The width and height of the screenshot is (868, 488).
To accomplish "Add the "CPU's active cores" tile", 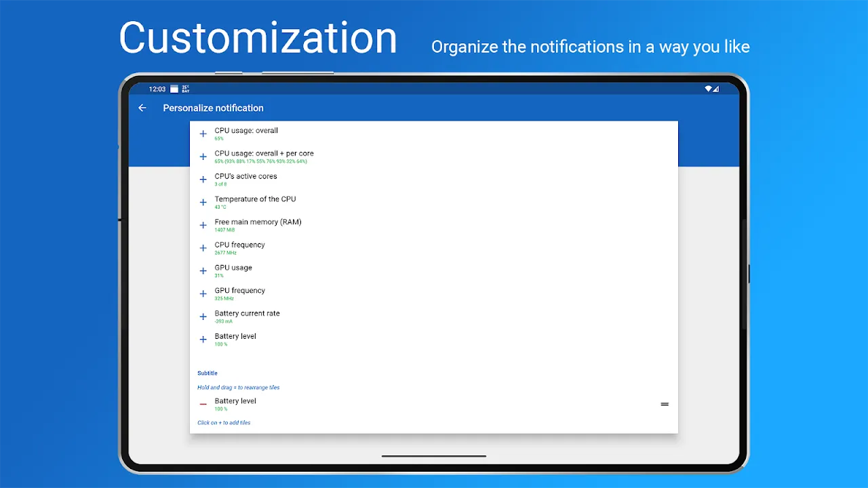I will (x=203, y=179).
